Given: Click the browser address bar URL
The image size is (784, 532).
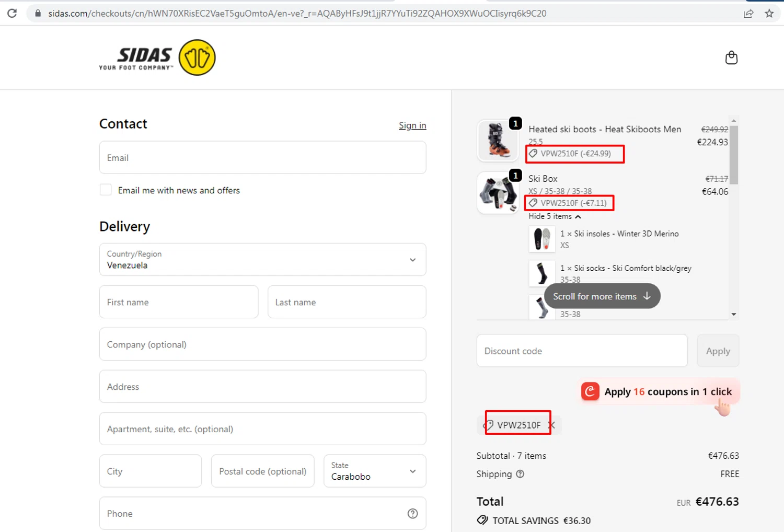Looking at the screenshot, I should (297, 14).
